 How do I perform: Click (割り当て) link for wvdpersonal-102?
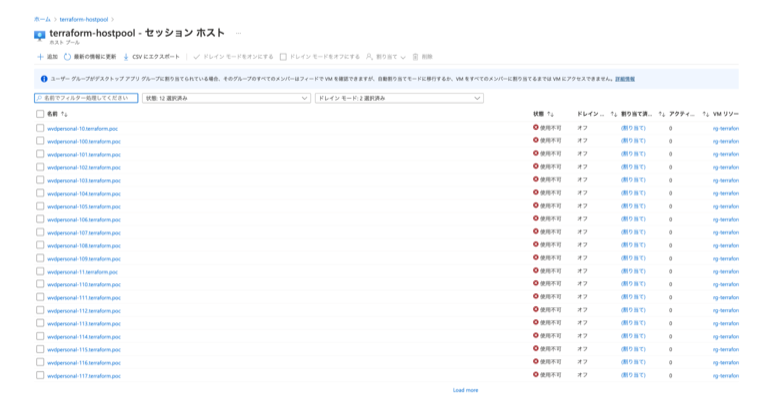(633, 167)
